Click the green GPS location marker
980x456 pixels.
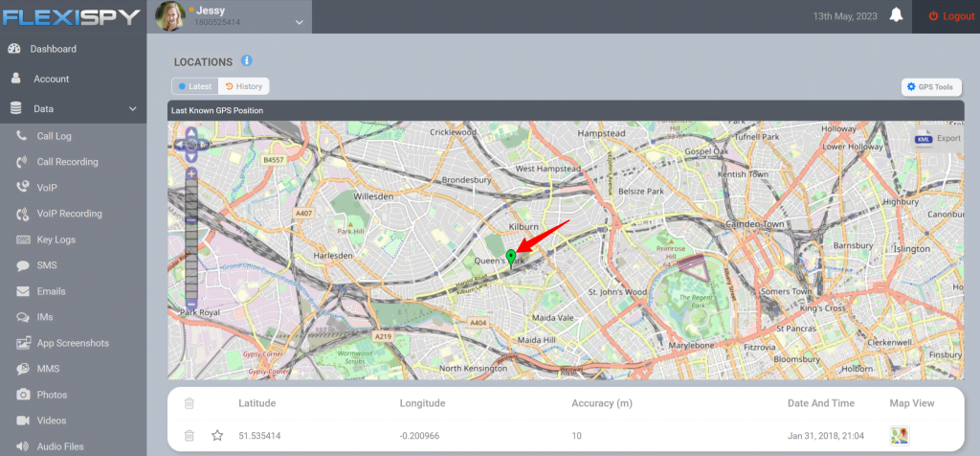[511, 259]
